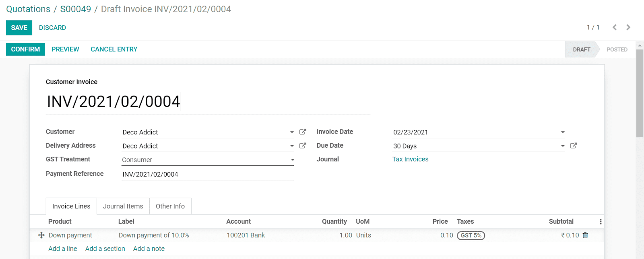Select the DRAFT status stage
This screenshot has height=259, width=644.
[x=582, y=49]
